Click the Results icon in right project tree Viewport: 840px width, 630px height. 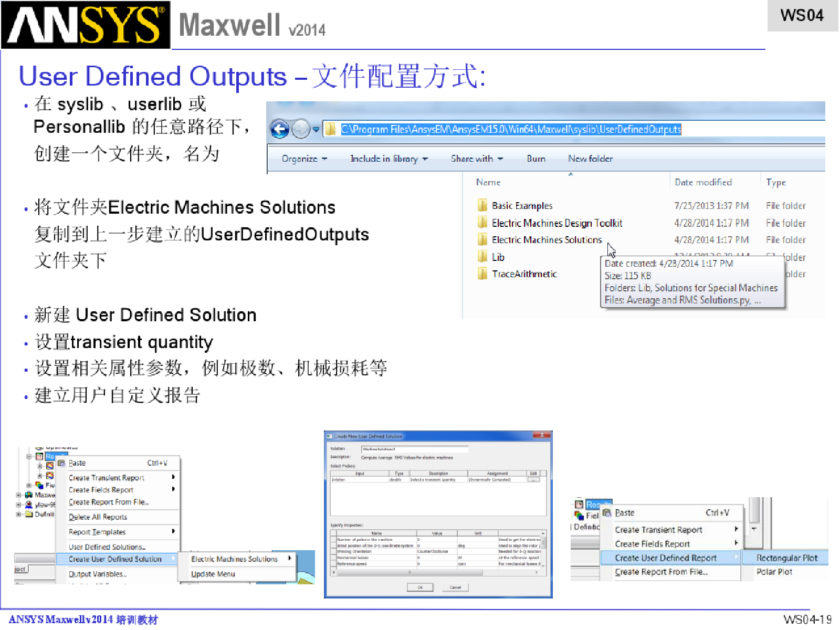[579, 505]
